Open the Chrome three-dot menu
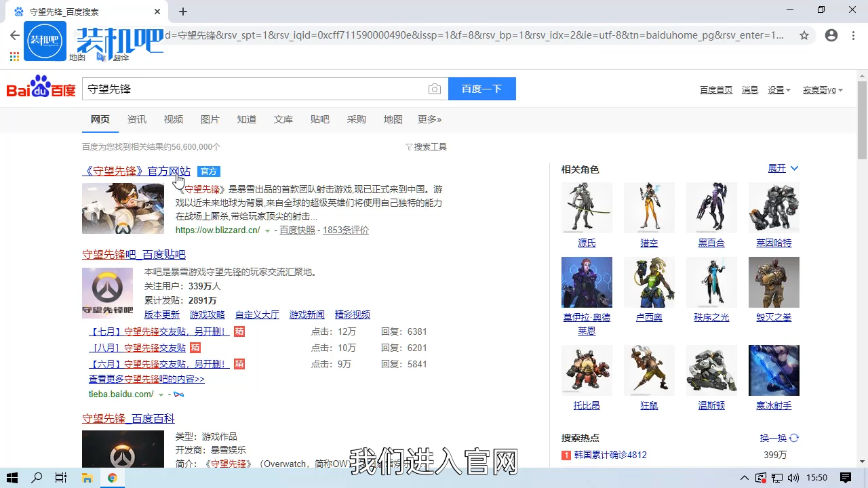 (852, 35)
